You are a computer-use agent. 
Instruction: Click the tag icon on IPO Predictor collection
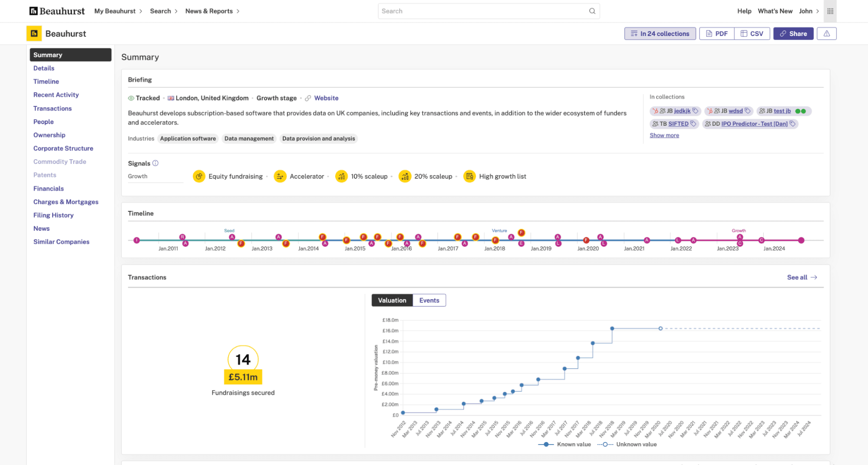(x=792, y=124)
